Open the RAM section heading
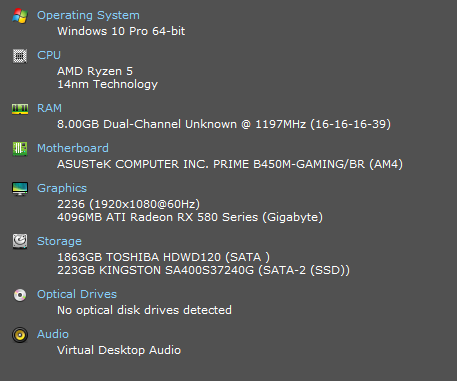 [x=49, y=108]
